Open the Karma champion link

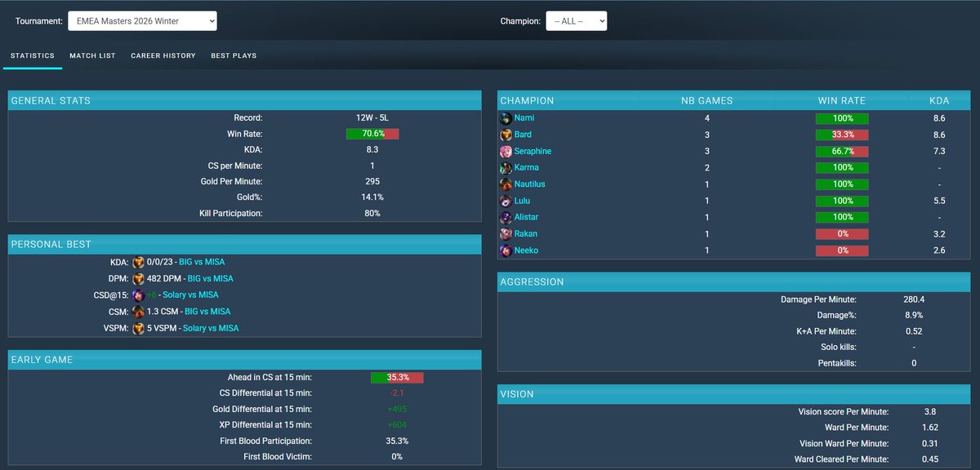[527, 167]
